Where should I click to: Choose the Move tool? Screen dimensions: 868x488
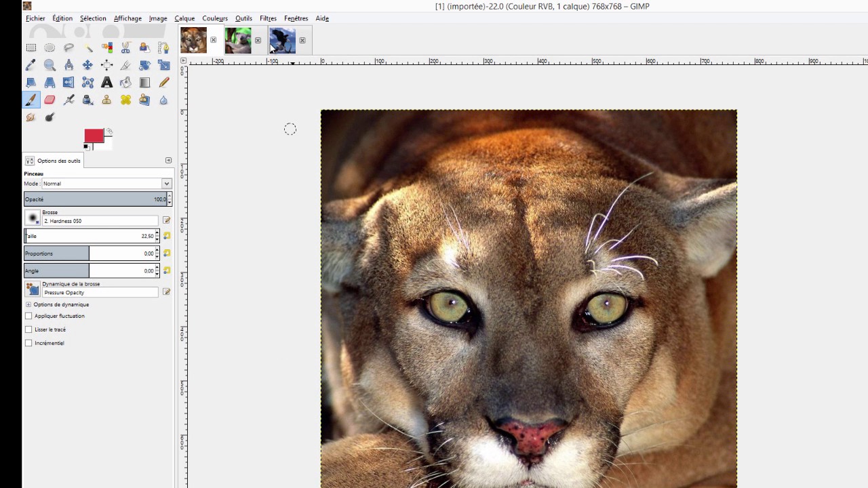87,65
